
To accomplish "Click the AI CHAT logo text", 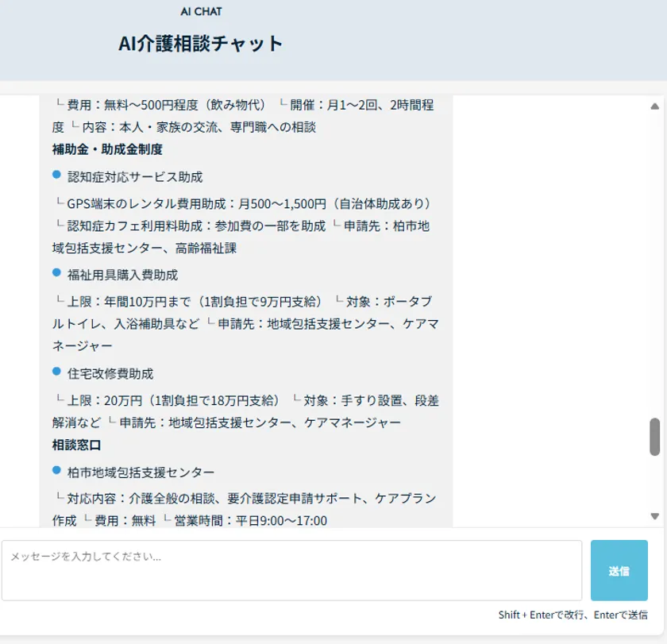I will (202, 11).
